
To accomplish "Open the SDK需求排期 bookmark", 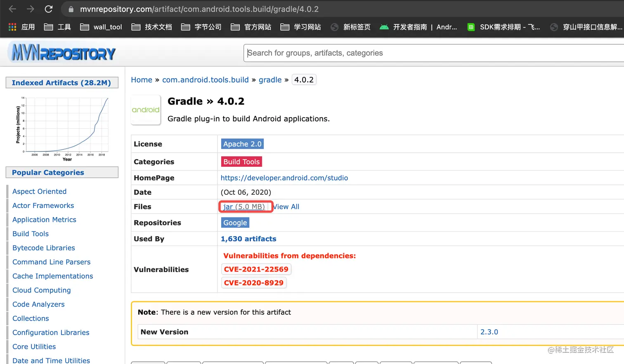I will click(503, 27).
